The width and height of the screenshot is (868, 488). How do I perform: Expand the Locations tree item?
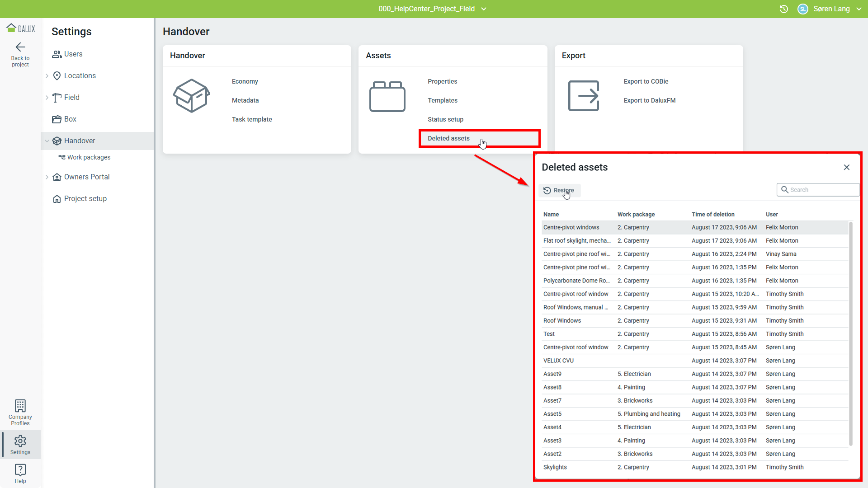coord(47,76)
